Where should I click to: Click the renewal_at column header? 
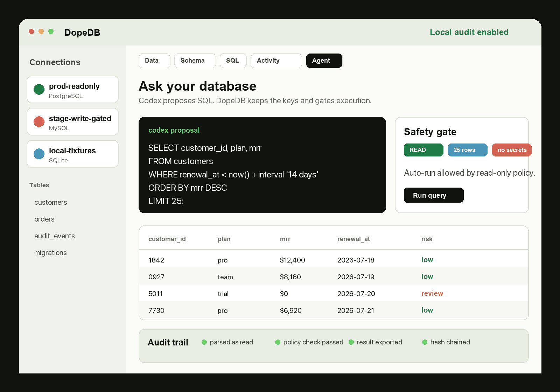click(x=353, y=239)
